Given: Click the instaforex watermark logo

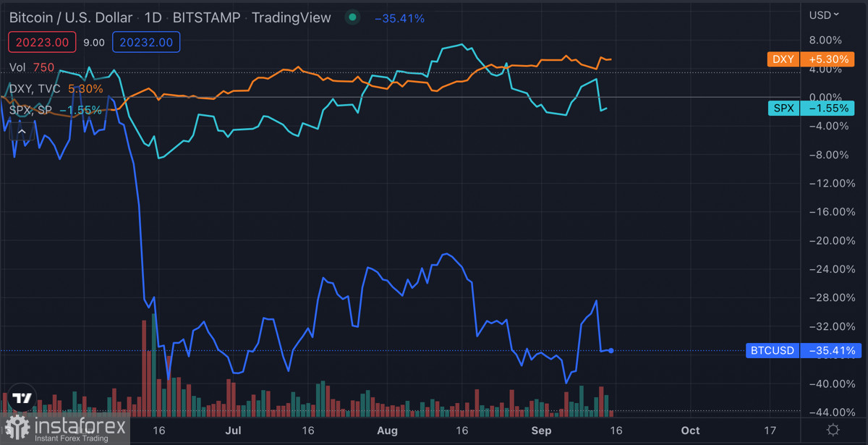Looking at the screenshot, I should tap(65, 428).
